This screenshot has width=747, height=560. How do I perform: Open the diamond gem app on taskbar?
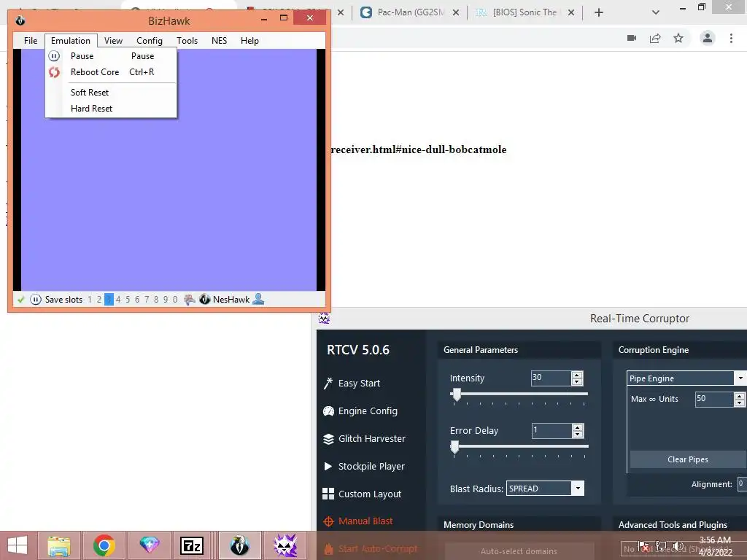(149, 544)
